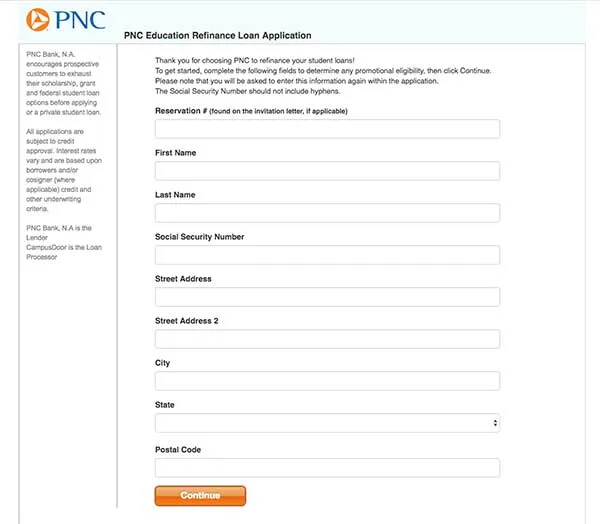Click the Social Security Number field

coord(327,255)
